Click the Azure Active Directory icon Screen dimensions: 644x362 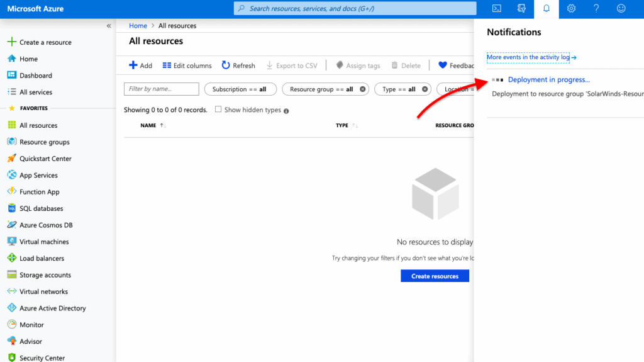(12, 308)
